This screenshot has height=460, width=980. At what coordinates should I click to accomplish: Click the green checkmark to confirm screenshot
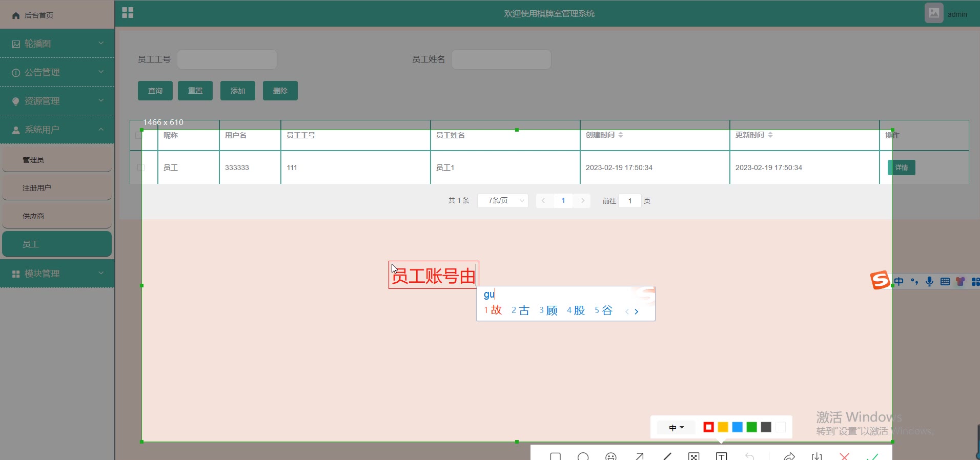(x=872, y=456)
